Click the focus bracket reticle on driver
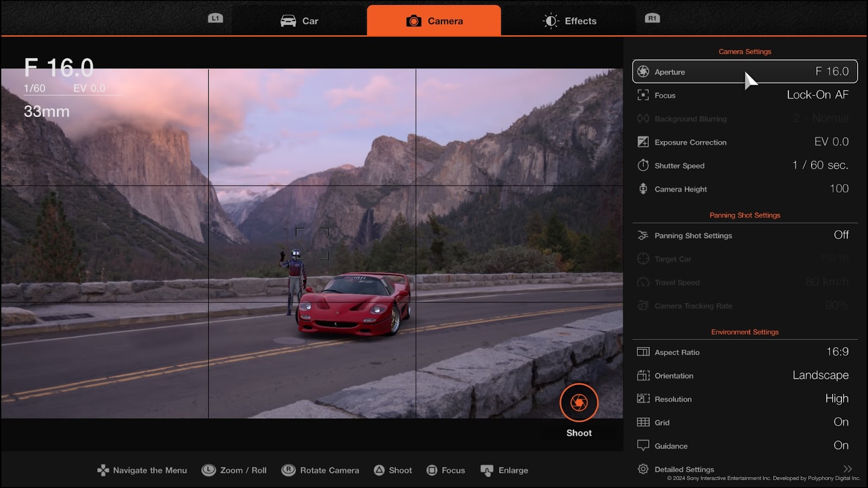This screenshot has width=868, height=488. point(312,244)
